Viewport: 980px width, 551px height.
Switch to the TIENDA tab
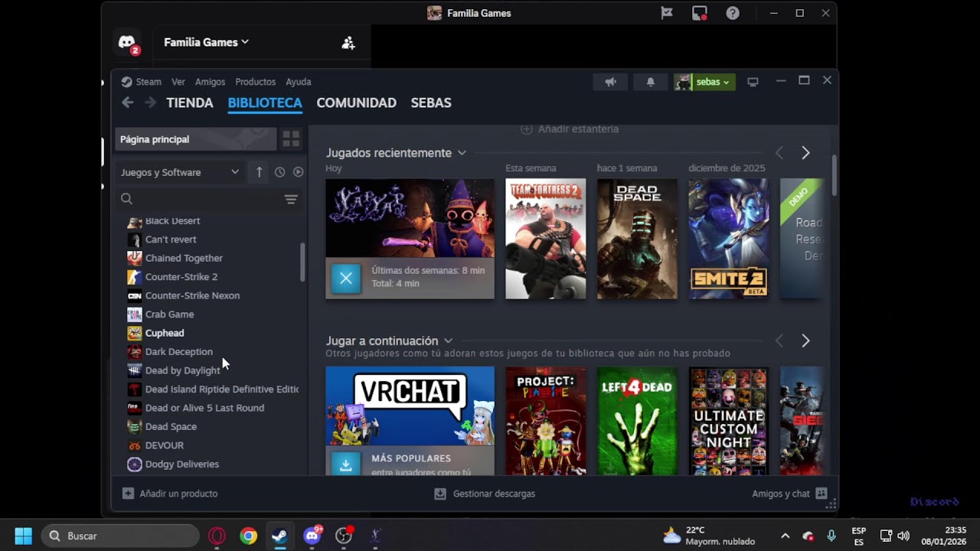click(x=190, y=103)
